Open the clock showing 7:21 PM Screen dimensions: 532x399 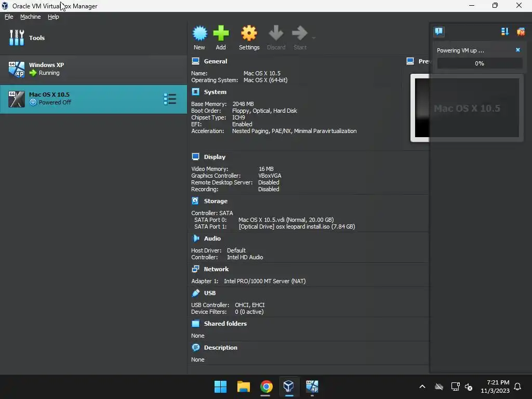coord(495,387)
